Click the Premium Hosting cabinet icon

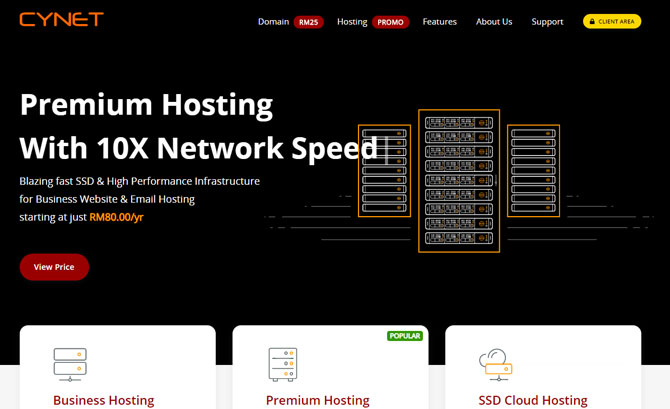coord(283,365)
